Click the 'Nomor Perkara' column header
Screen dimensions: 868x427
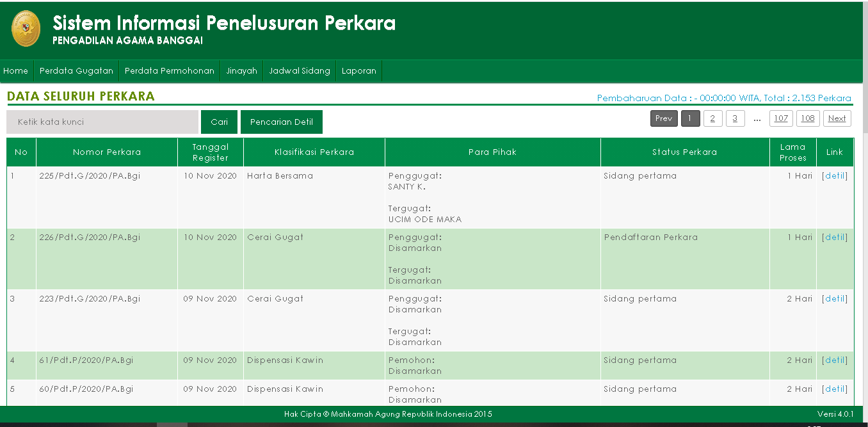point(107,152)
